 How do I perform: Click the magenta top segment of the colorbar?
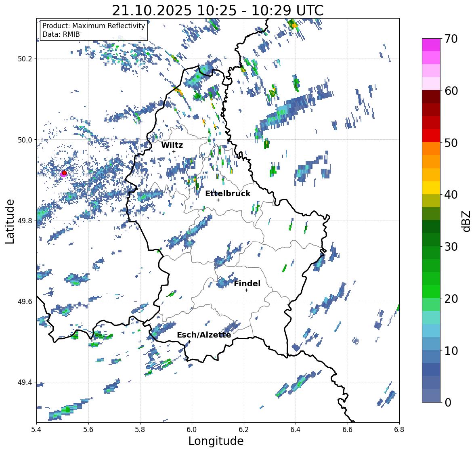click(x=431, y=45)
